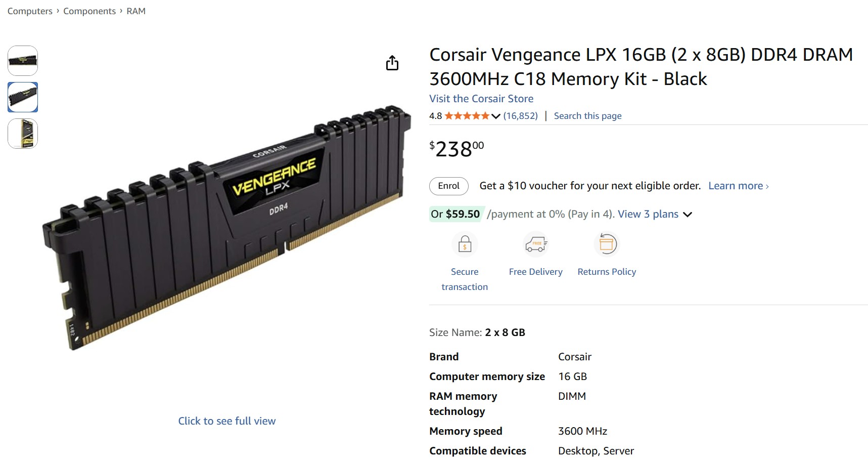
Task: Open the RAM breadcrumb category
Action: tap(136, 11)
